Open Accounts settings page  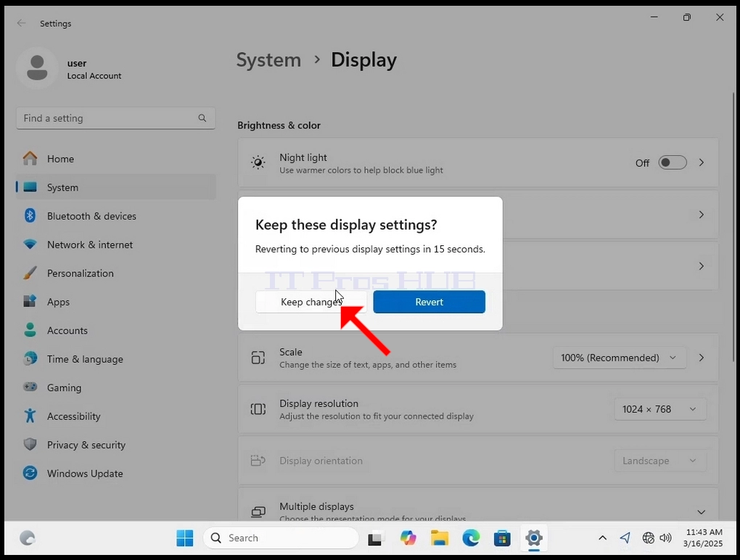click(x=115, y=331)
